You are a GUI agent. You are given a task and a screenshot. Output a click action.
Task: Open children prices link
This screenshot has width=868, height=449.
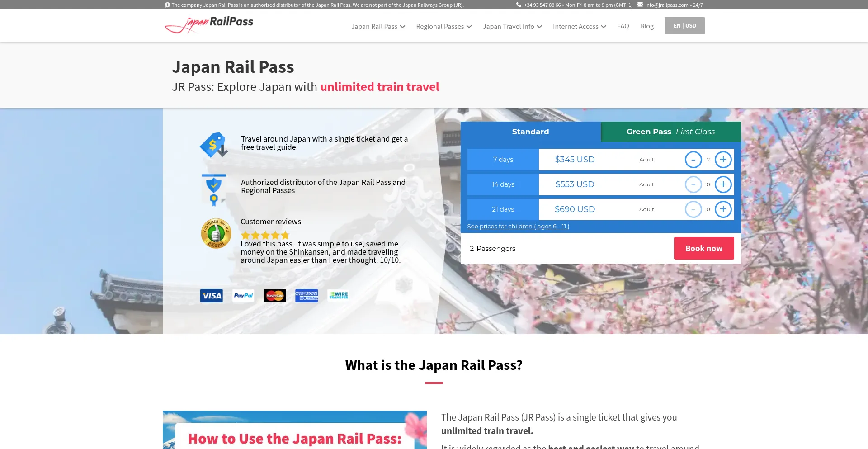(x=518, y=227)
